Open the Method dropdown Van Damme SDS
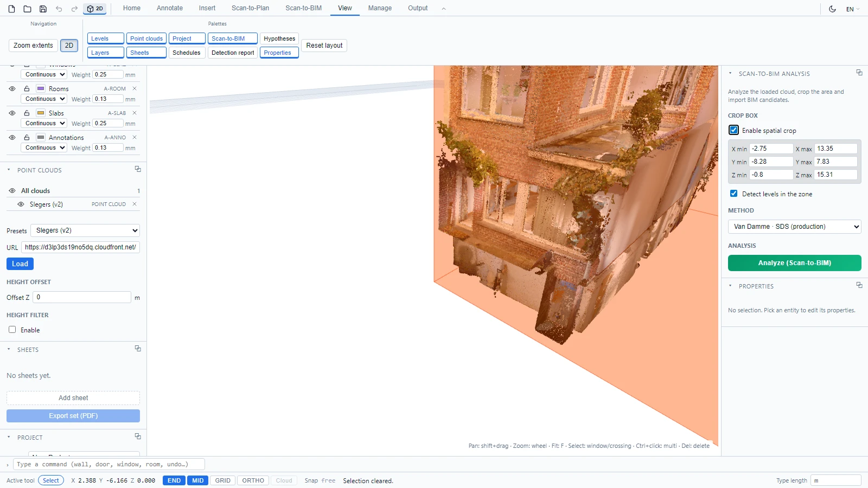This screenshot has width=868, height=488. click(795, 227)
